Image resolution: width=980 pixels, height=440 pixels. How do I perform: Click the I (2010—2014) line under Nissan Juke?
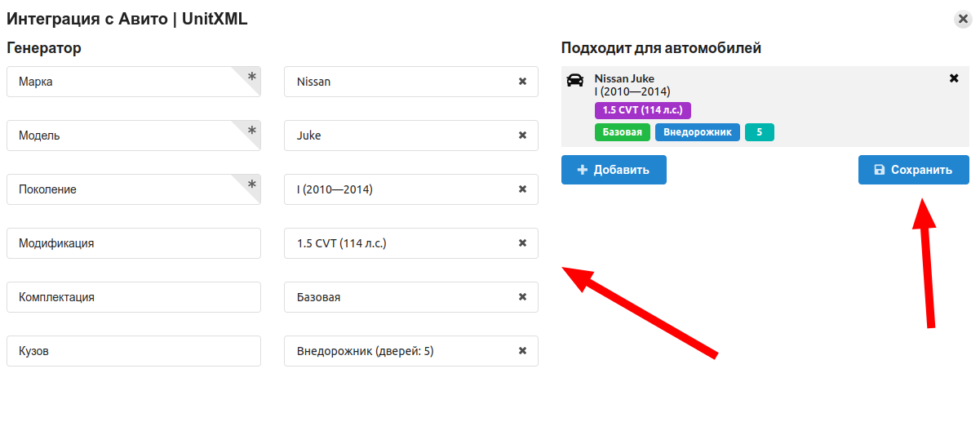632,91
